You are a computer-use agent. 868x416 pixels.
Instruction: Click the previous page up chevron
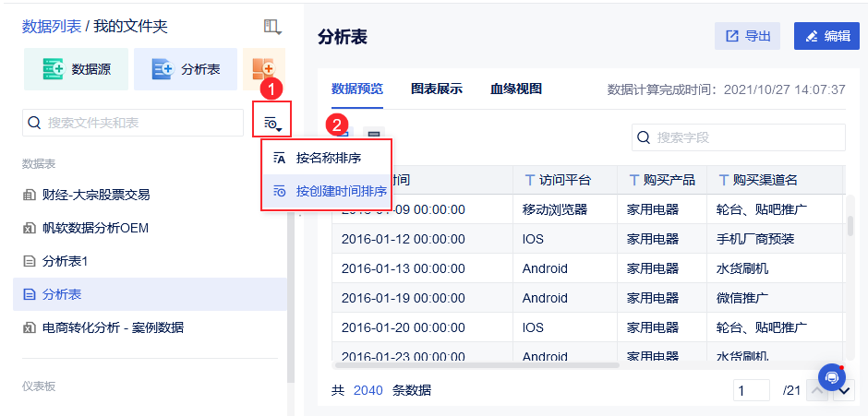(x=817, y=390)
